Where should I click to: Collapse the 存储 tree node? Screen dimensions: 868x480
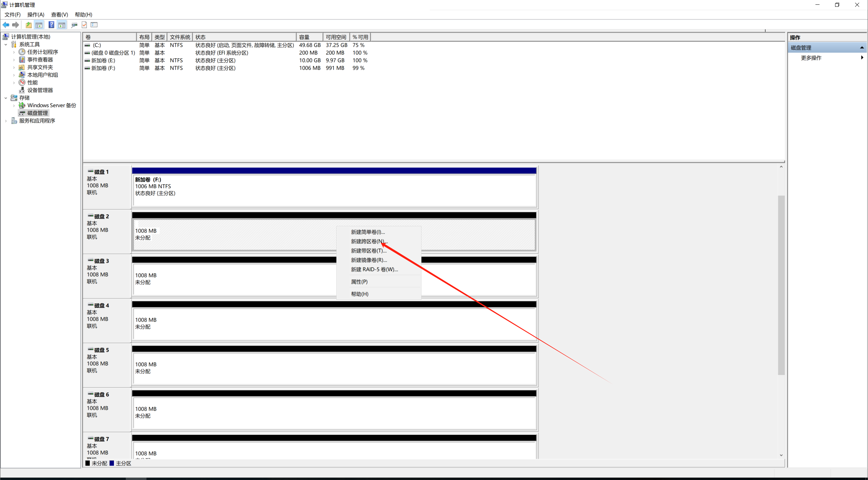(x=6, y=98)
